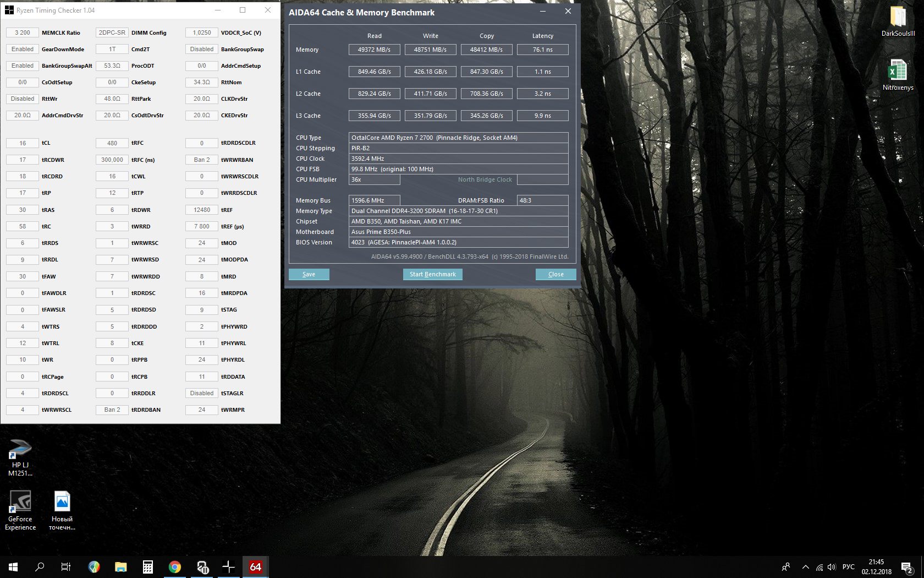Open Google Chrome from the taskbar
Screen dimensions: 924x578
(x=175, y=567)
